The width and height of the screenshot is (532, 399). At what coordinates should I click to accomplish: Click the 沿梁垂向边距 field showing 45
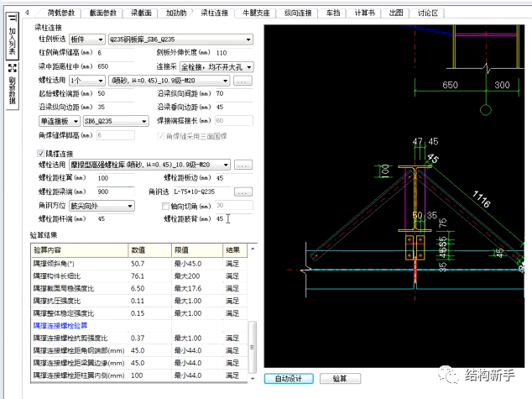pos(234,107)
